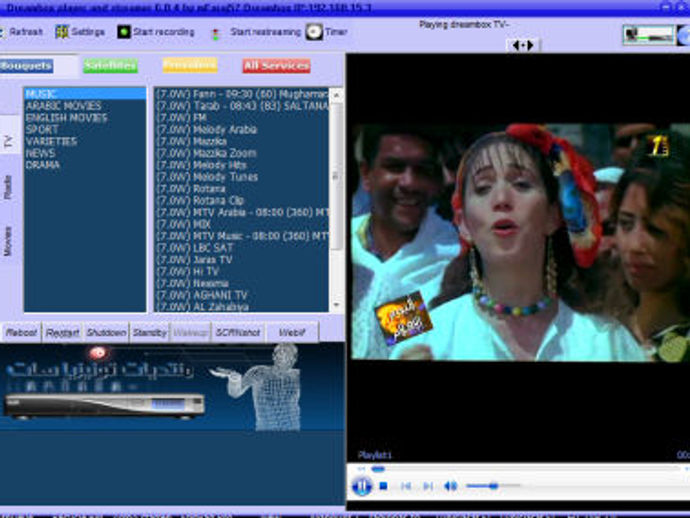Click the playback seek bar
Image resolution: width=690 pixels, height=518 pixels.
(526, 469)
